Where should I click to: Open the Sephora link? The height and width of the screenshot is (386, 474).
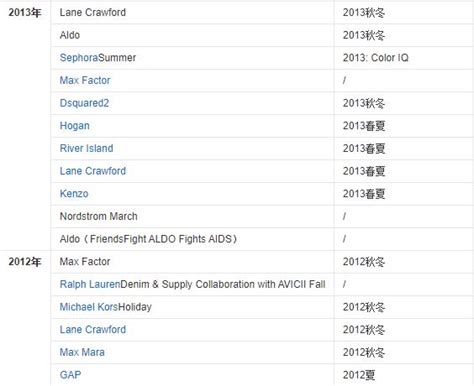[79, 58]
